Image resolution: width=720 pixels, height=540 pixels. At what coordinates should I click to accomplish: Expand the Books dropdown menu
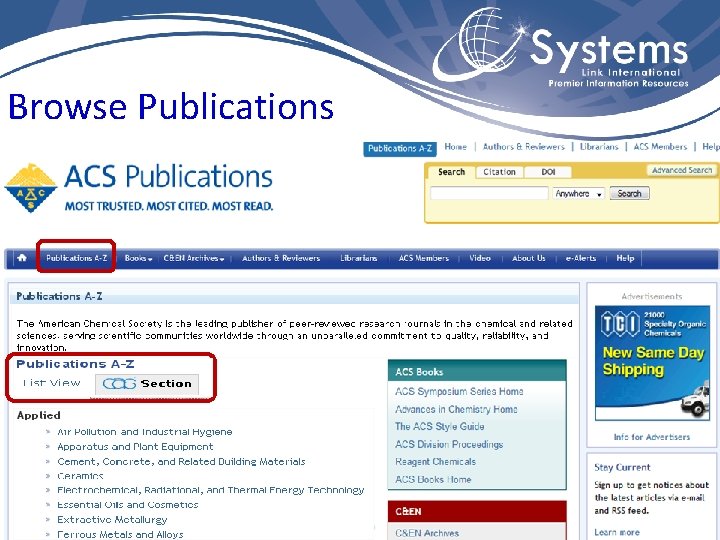[x=138, y=258]
